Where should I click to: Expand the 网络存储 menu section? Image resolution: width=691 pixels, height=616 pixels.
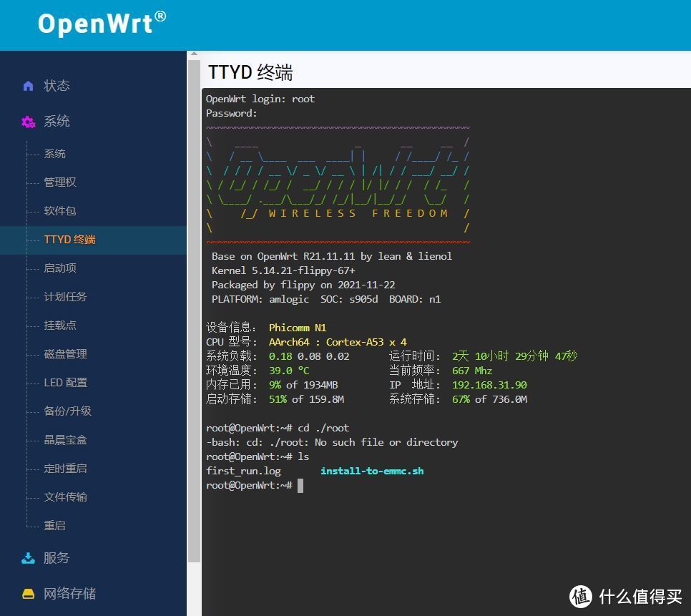[69, 594]
